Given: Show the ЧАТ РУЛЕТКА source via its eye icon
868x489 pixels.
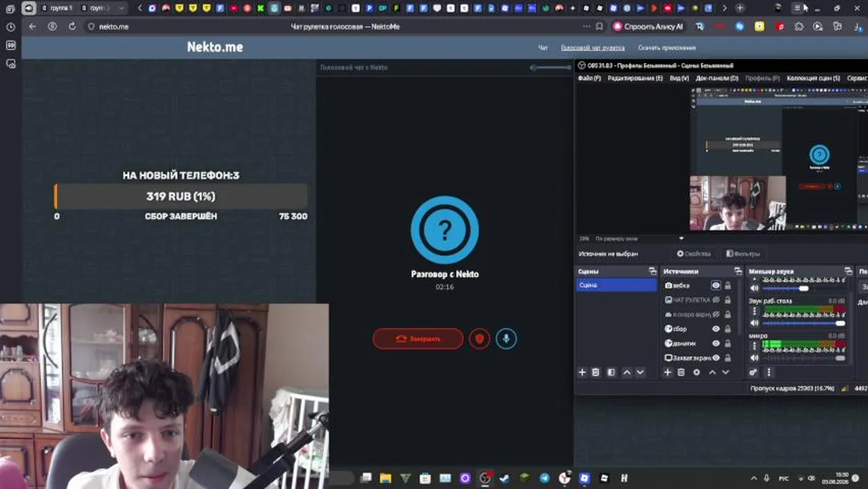Looking at the screenshot, I should (716, 300).
